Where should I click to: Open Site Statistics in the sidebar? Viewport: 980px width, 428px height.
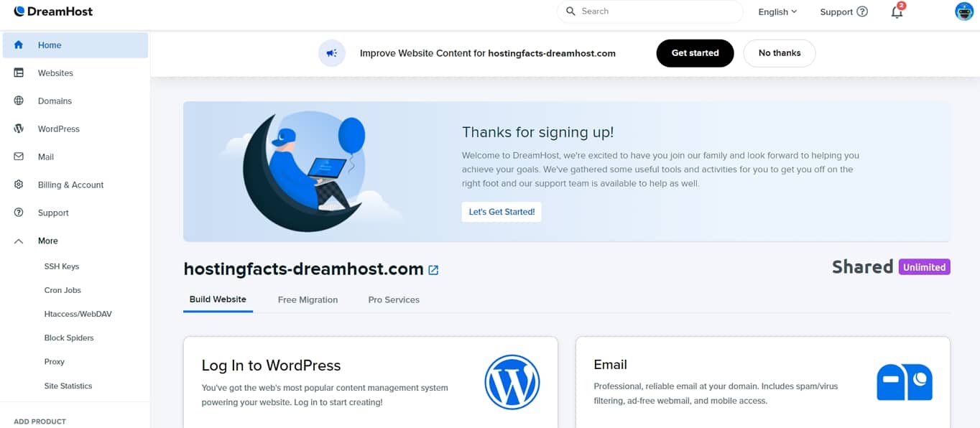click(68, 386)
